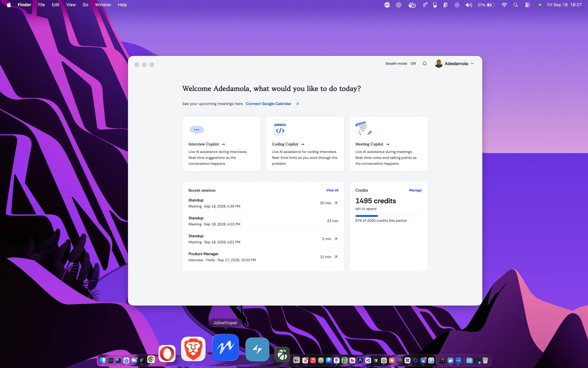Click Connect Google Calendar link

click(x=268, y=104)
